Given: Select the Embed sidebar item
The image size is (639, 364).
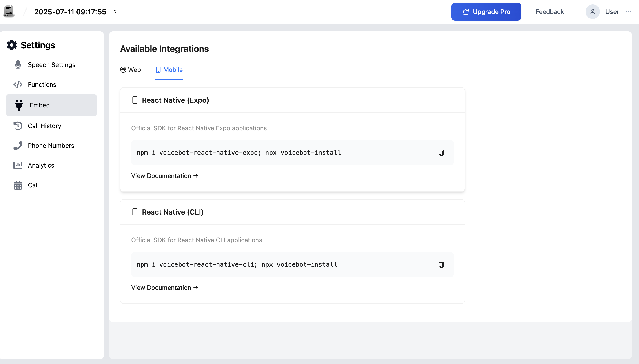Looking at the screenshot, I should pos(51,105).
